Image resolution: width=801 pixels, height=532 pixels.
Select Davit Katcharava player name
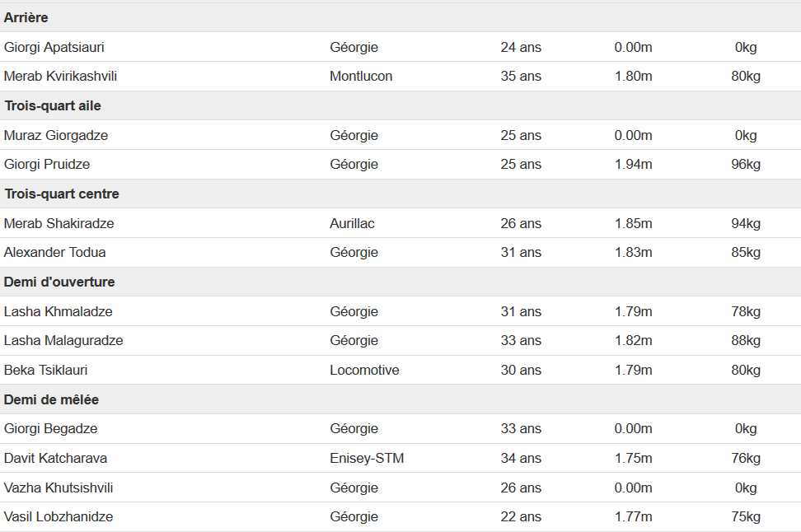point(56,459)
